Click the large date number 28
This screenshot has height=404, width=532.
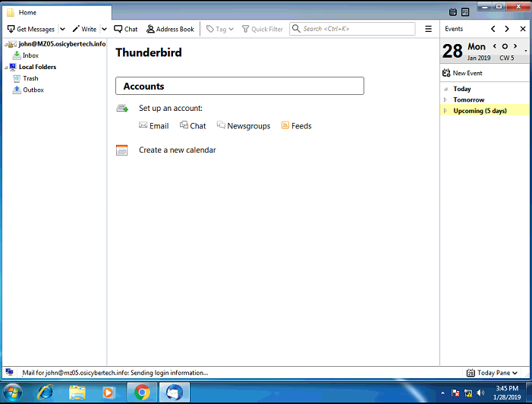coord(452,52)
